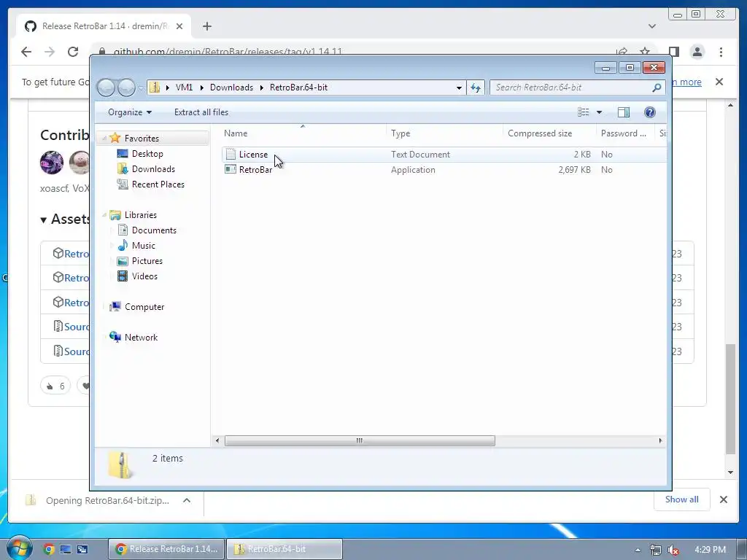This screenshot has width=747, height=560.
Task: Select Music library
Action: pos(143,245)
